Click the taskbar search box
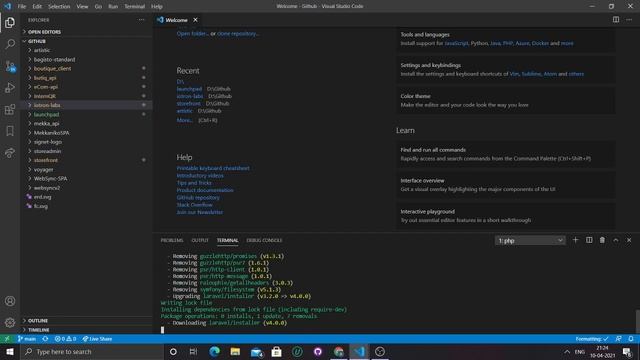Viewport: 640px width, 360px height. (92, 351)
